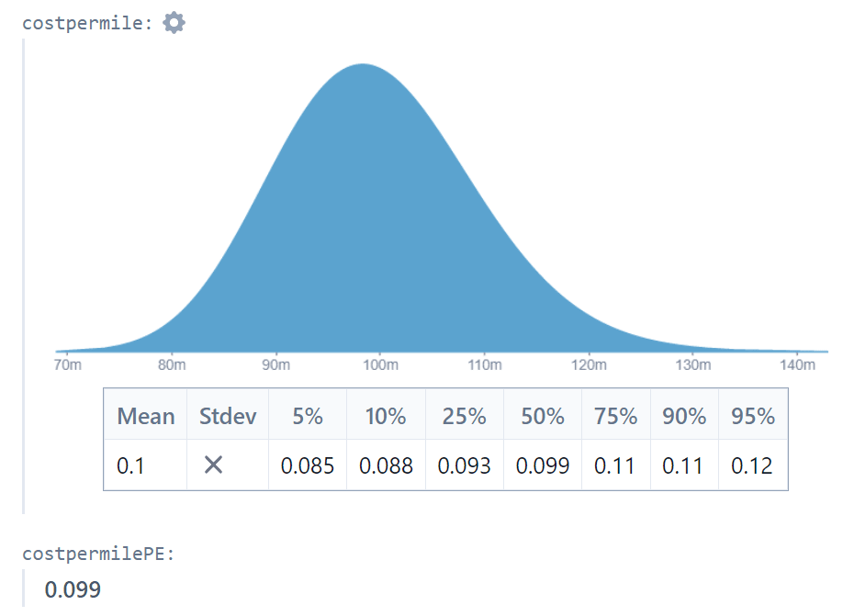Click the 50% column header
The image size is (843, 616).
[x=543, y=416]
